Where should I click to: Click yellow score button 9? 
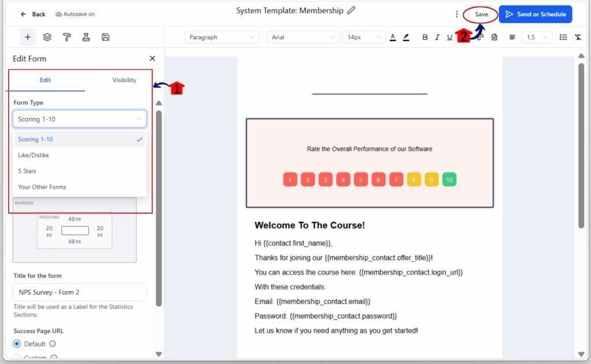pyautogui.click(x=432, y=180)
